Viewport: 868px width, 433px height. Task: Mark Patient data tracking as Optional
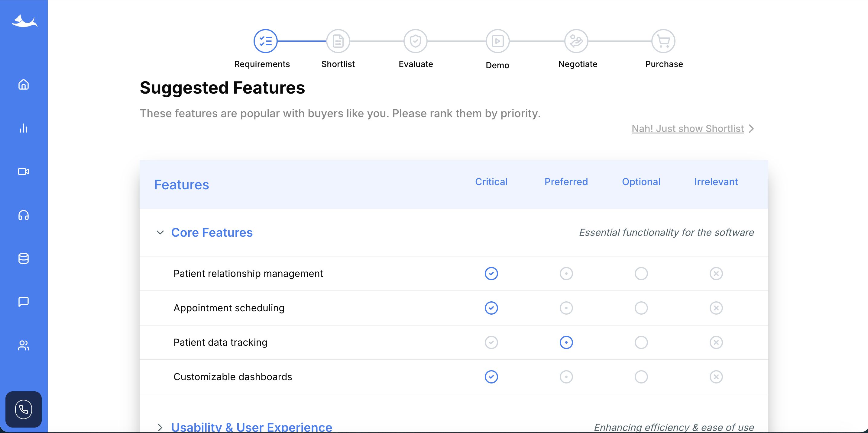point(641,342)
